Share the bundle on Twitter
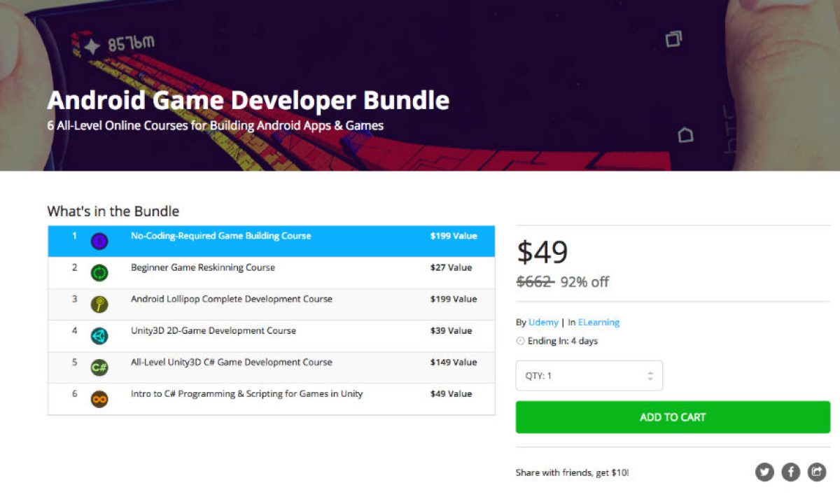 click(764, 472)
